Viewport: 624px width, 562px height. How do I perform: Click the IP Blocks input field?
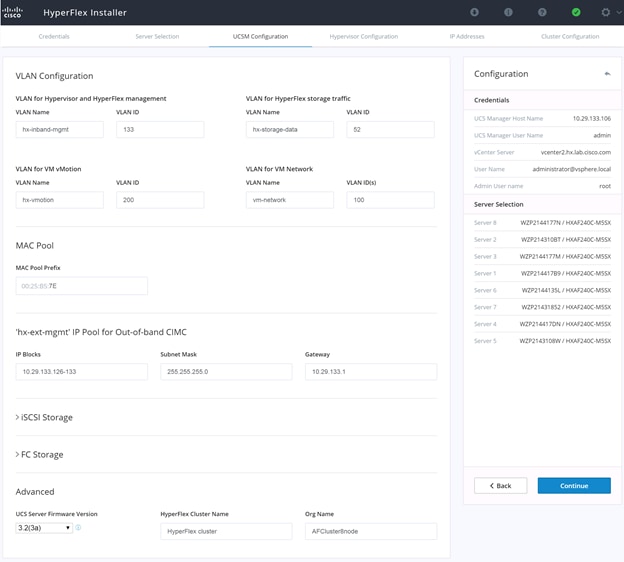tap(82, 371)
